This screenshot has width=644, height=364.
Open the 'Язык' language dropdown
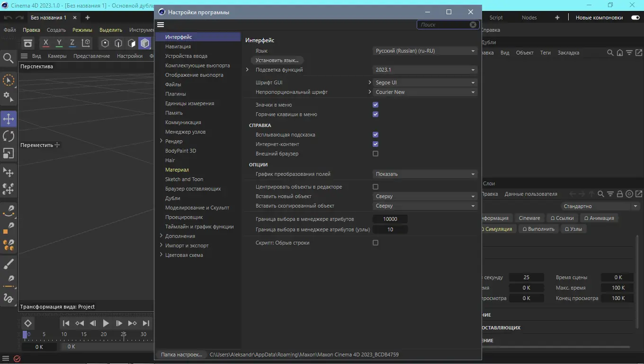click(x=425, y=51)
